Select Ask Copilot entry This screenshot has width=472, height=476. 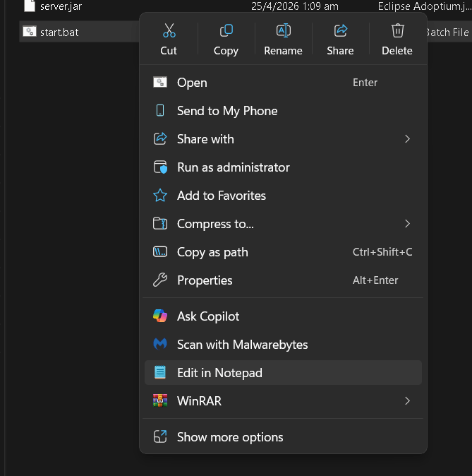click(x=283, y=316)
